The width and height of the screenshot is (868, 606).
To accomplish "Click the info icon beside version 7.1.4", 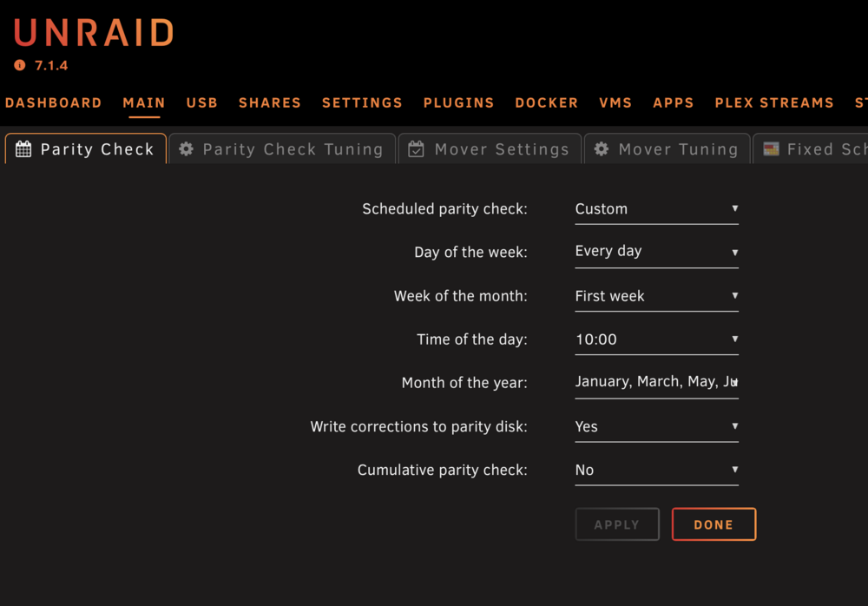I will [19, 65].
